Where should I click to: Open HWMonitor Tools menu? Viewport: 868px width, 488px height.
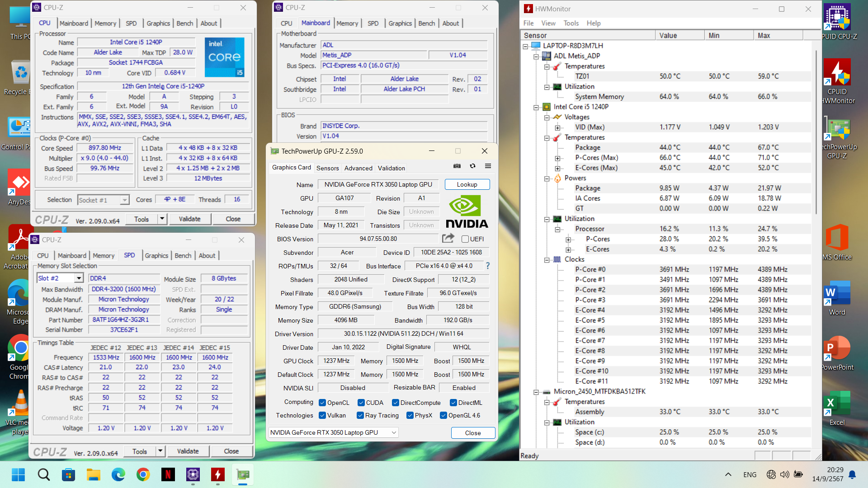571,23
